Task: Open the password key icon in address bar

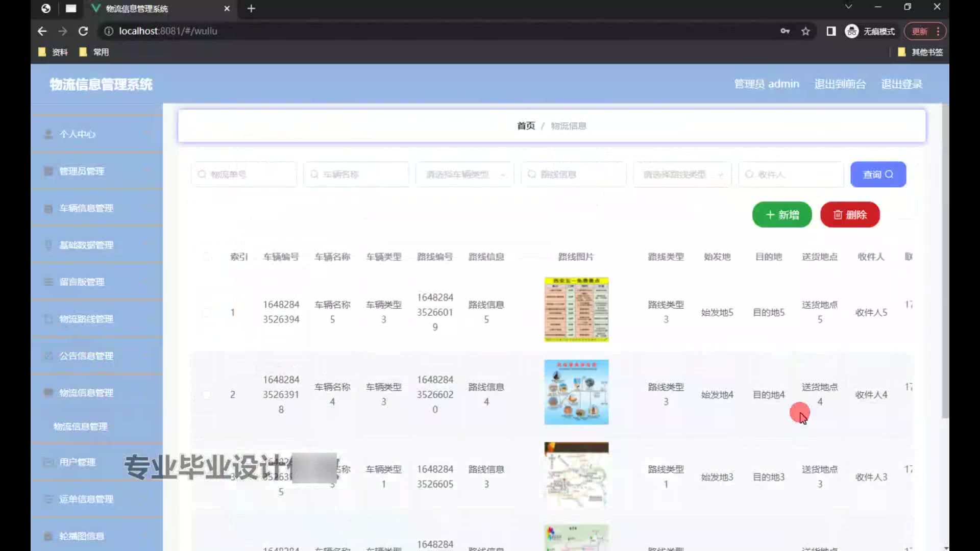Action: tap(785, 31)
